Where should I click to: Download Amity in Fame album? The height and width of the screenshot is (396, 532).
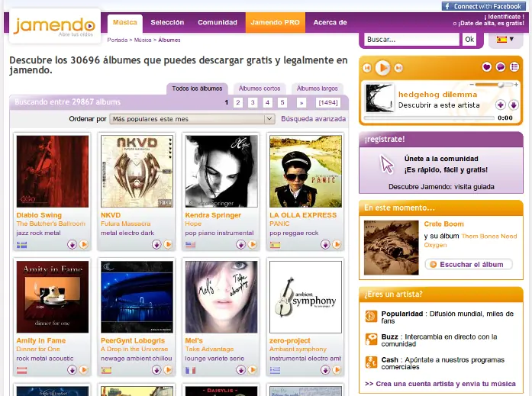[x=72, y=369]
